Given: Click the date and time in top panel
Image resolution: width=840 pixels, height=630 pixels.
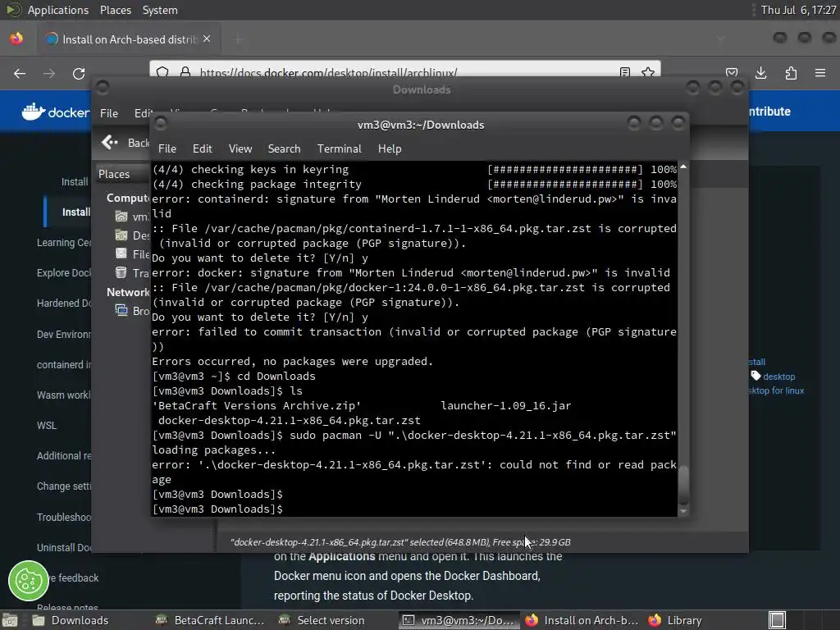Looking at the screenshot, I should pos(797,10).
